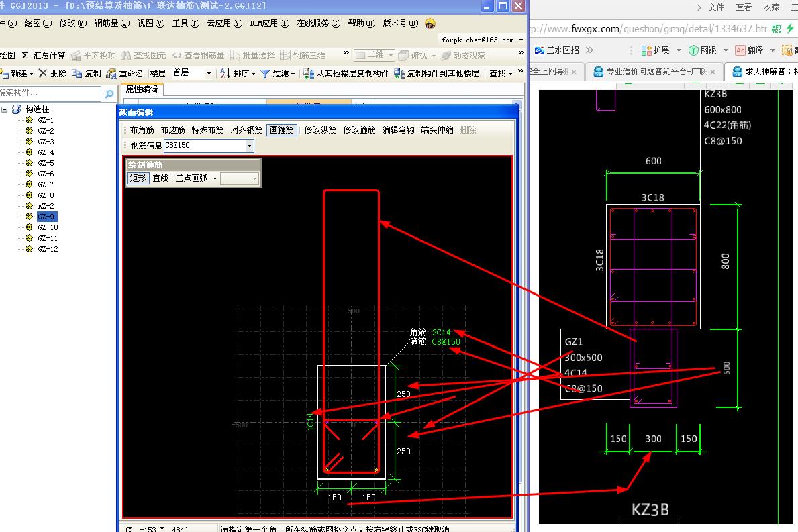Select the 矩形 stirrup drawing mode
The image size is (798, 532).
(138, 178)
